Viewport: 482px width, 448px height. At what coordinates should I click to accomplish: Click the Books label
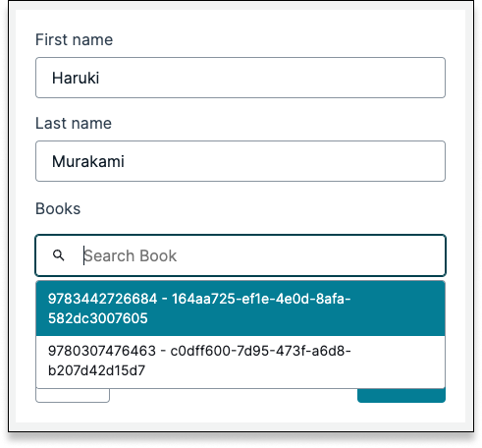[x=58, y=208]
